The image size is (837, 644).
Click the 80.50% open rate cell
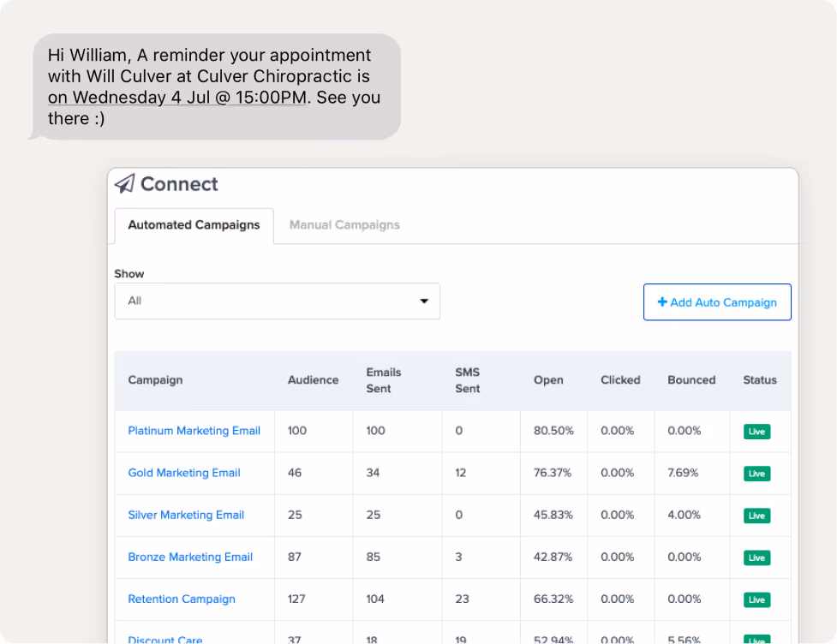click(x=553, y=431)
